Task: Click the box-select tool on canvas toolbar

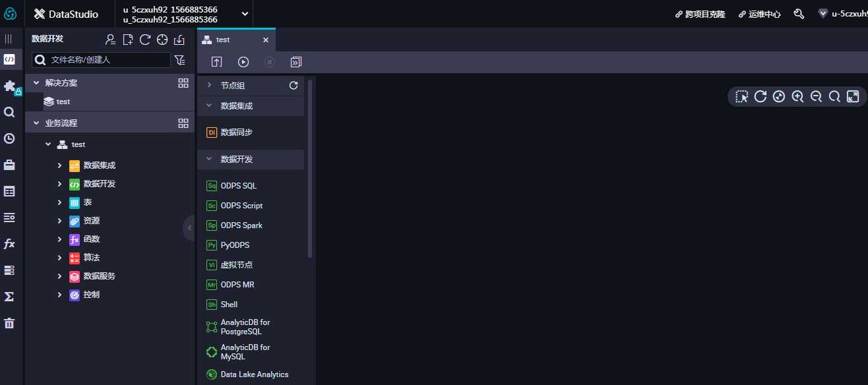Action: coord(742,97)
